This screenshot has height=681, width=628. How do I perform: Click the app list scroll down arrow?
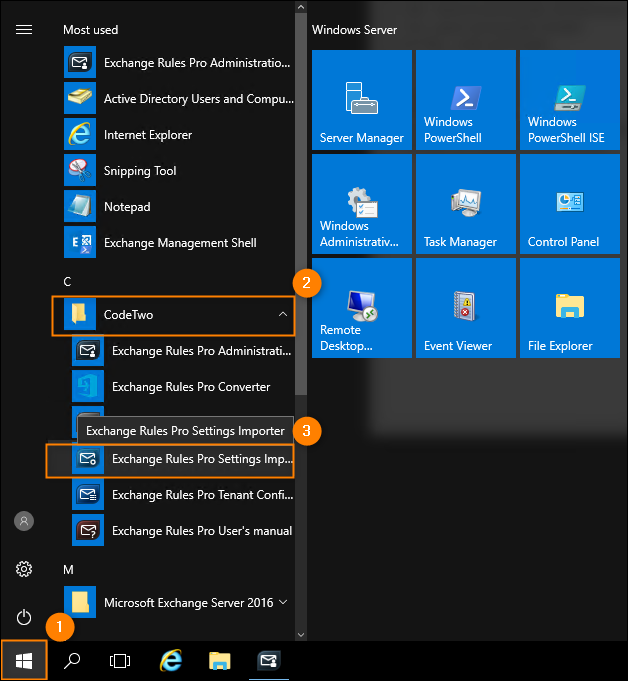(x=301, y=635)
